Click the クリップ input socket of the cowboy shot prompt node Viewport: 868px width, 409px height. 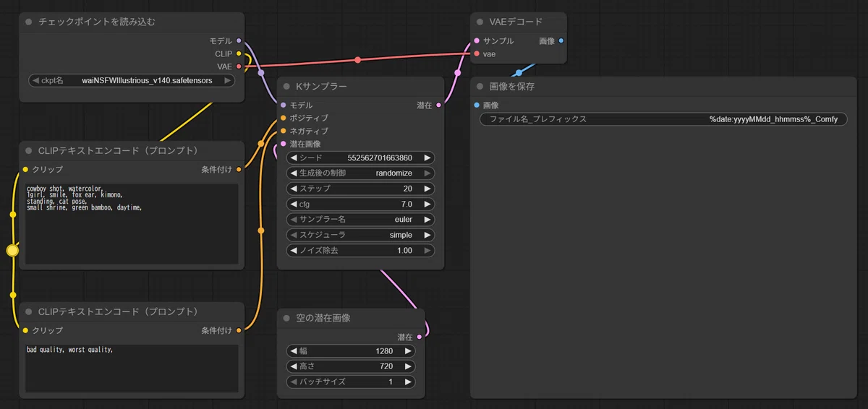click(25, 170)
